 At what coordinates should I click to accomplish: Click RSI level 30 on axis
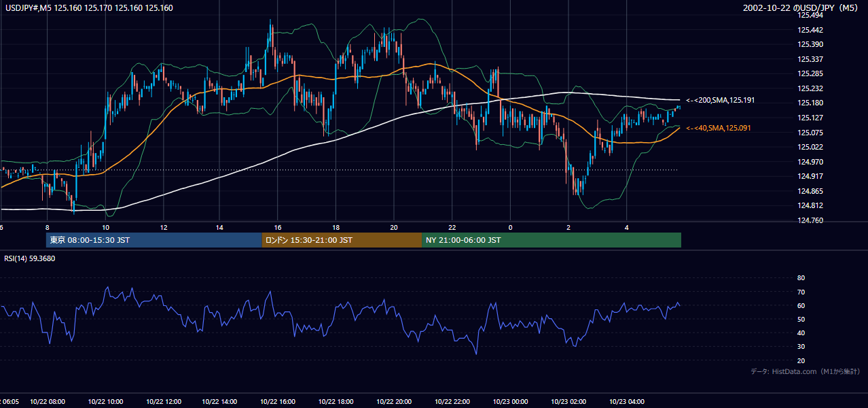[x=801, y=347]
